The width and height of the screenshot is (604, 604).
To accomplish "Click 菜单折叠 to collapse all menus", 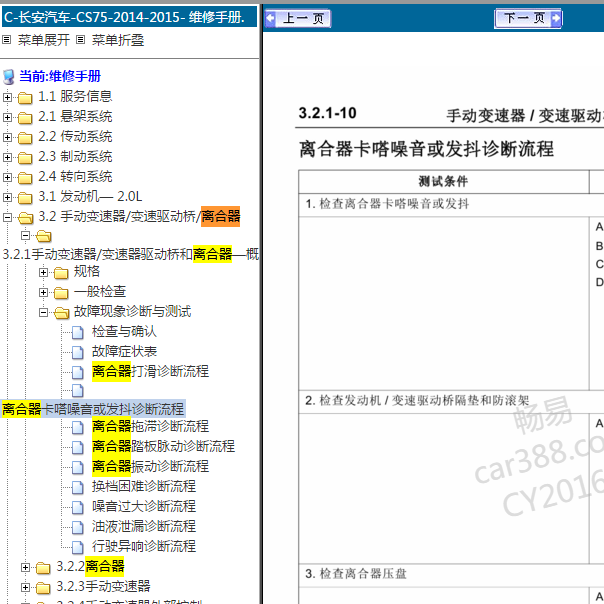I will pos(118,40).
